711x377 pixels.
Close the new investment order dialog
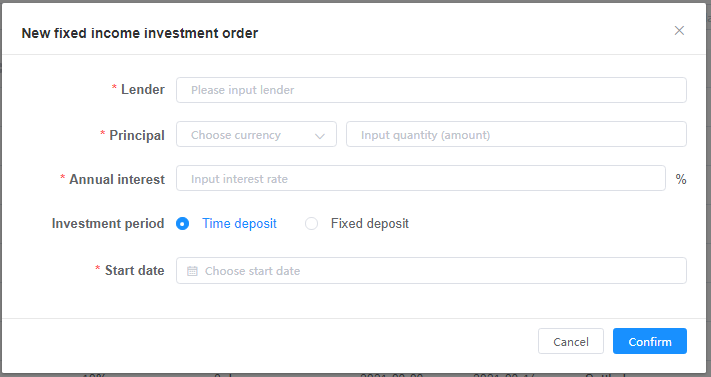pos(679,30)
